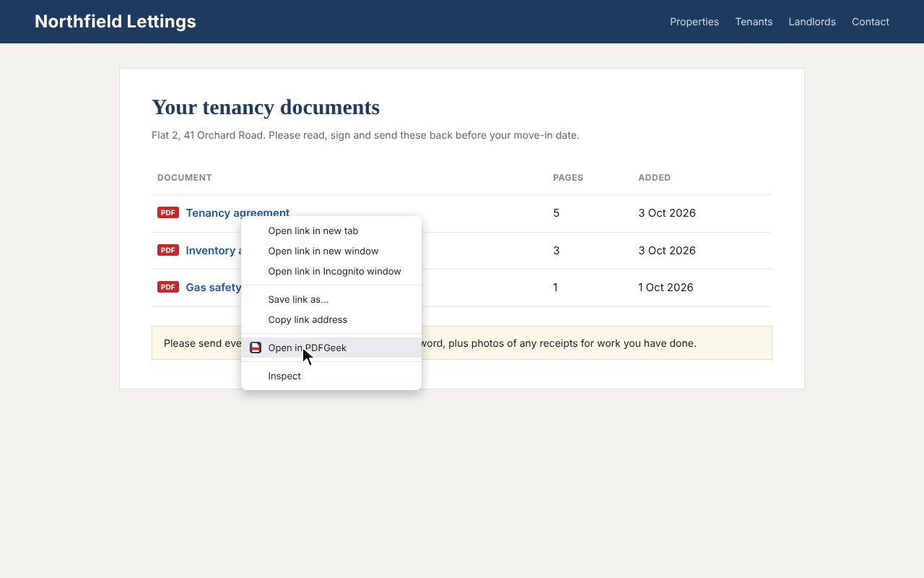The width and height of the screenshot is (924, 578).
Task: Click the PDF icon beside Tenancy agreement
Action: 168,212
